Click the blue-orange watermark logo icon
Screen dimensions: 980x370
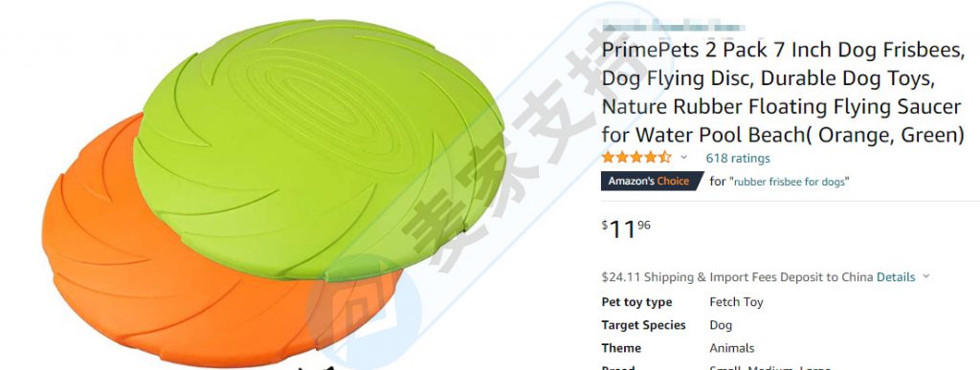(x=365, y=310)
